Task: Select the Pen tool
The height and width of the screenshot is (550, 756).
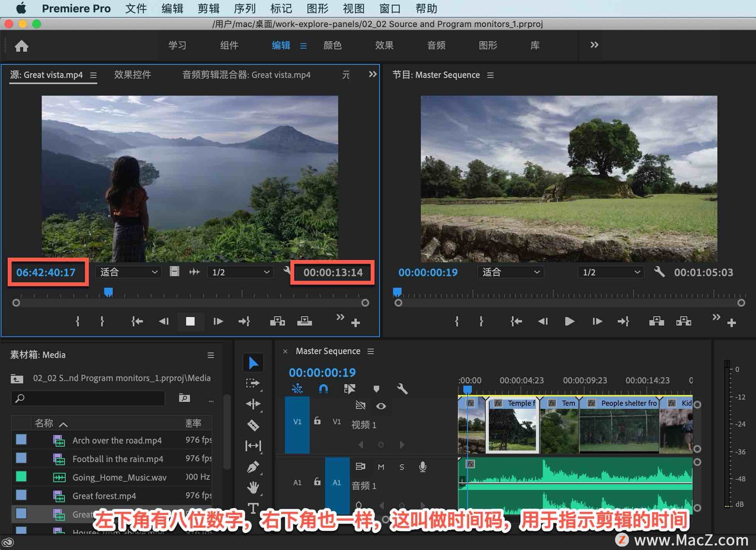Action: [253, 467]
